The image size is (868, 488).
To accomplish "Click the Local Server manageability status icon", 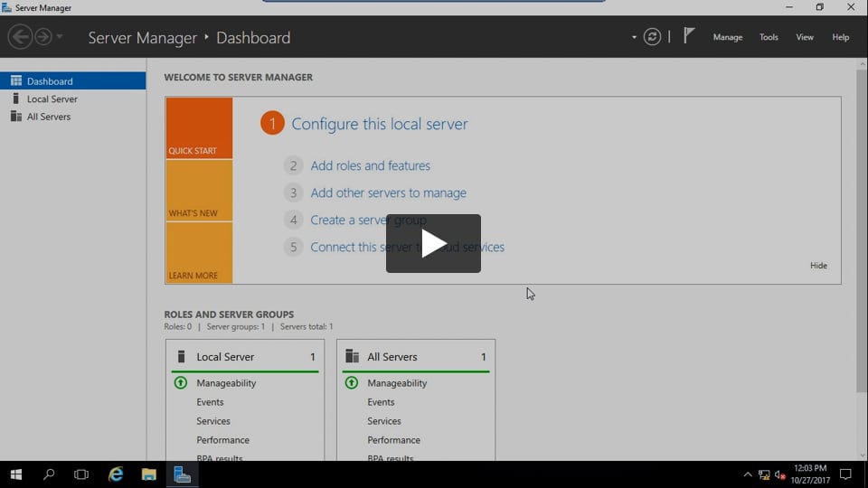I will tap(180, 383).
